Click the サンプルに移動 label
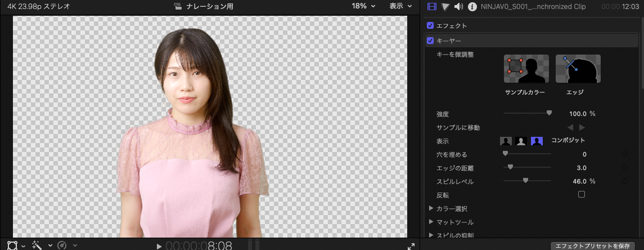The height and width of the screenshot is (250, 644). click(458, 127)
